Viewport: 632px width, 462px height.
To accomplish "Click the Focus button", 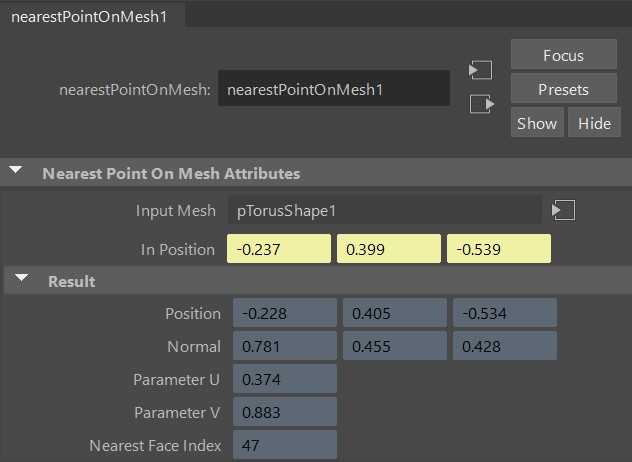I will [563, 55].
